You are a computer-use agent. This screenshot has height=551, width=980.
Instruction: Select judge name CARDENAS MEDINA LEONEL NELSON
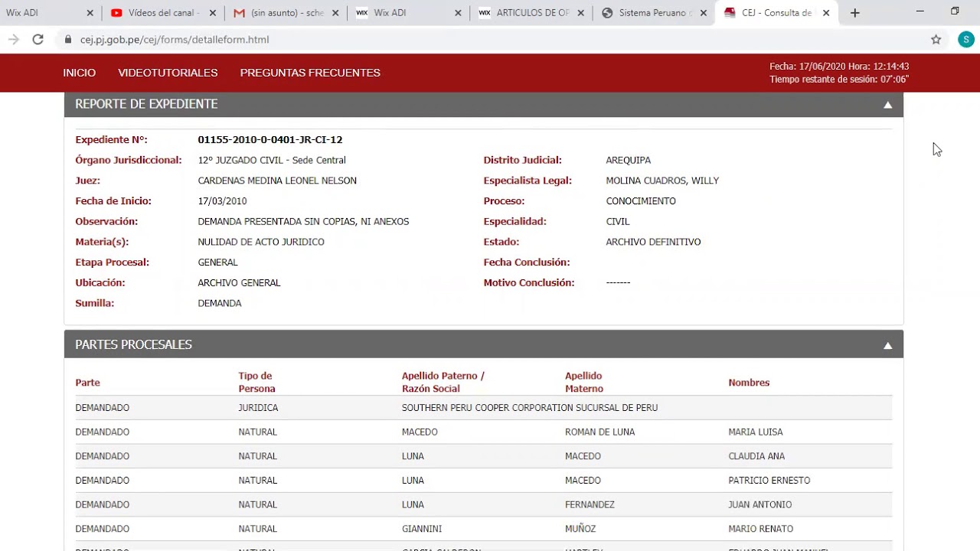tap(277, 181)
